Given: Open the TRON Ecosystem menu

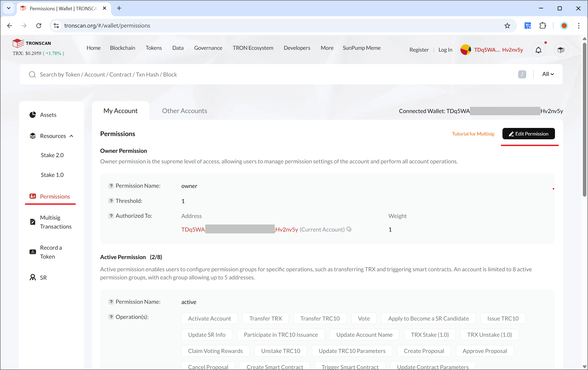Looking at the screenshot, I should 253,48.
